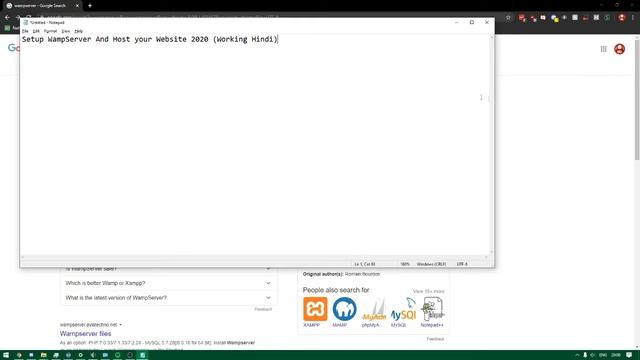The width and height of the screenshot is (640, 360).
Task: Click Feedback under the knowledge panel
Action: click(x=435, y=339)
